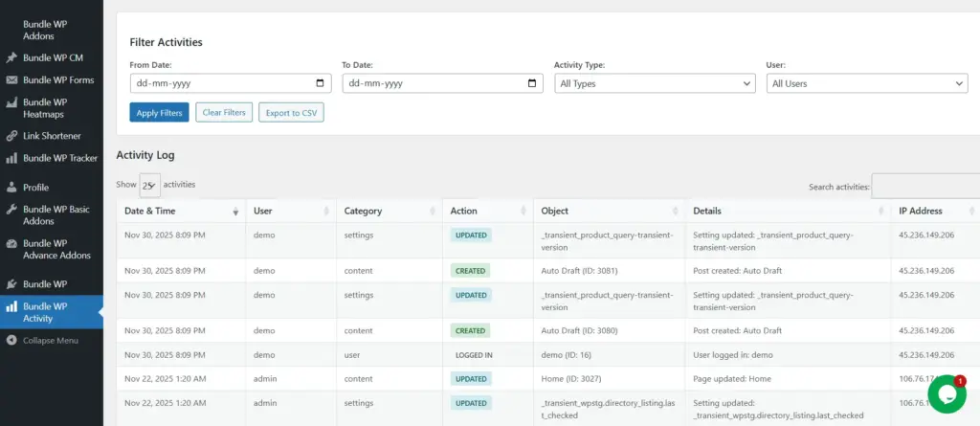Sort the IP Address column using its arrows
980x426 pixels.
(x=971, y=212)
